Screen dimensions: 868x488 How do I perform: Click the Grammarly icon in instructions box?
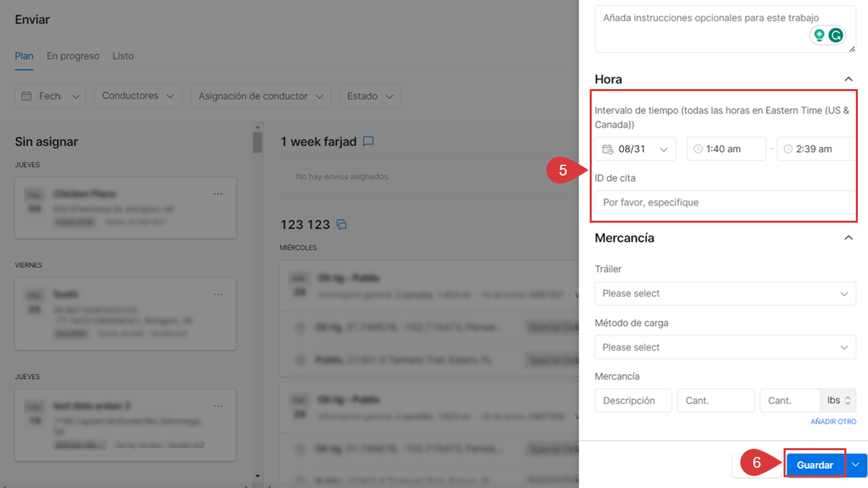pos(836,35)
